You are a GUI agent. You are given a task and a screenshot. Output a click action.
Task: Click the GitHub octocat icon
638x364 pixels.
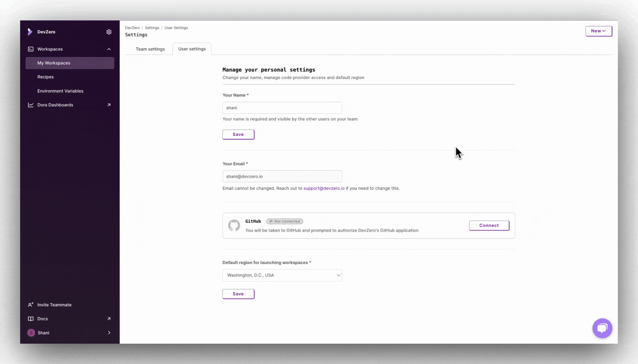(234, 225)
